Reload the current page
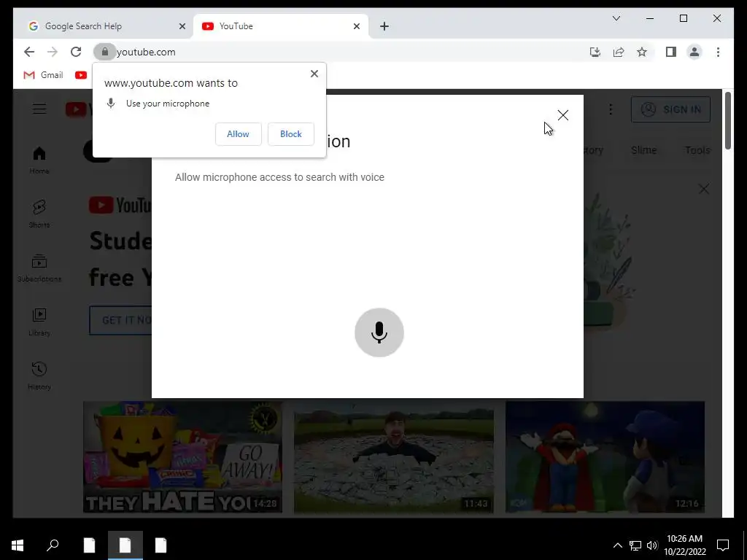The width and height of the screenshot is (747, 560). click(x=76, y=52)
